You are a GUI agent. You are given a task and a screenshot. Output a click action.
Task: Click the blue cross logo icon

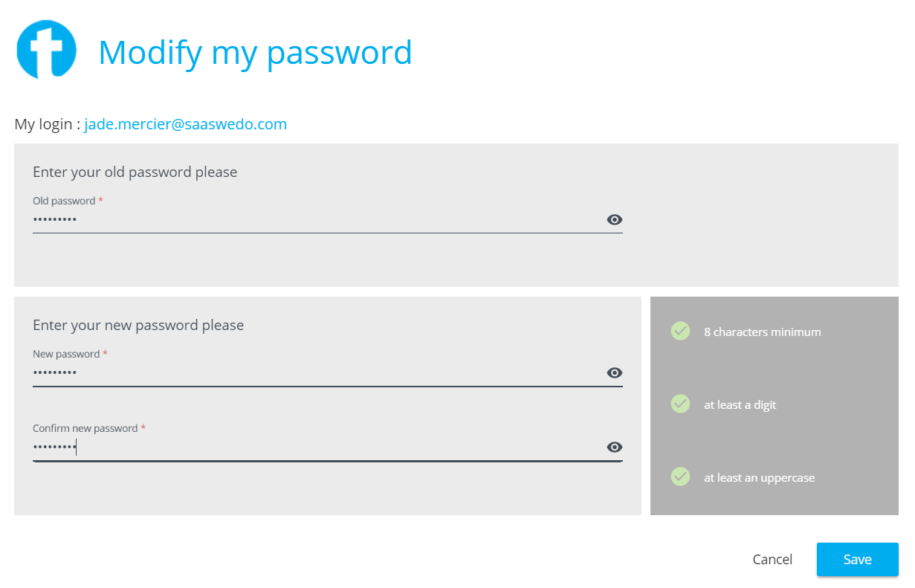point(46,50)
